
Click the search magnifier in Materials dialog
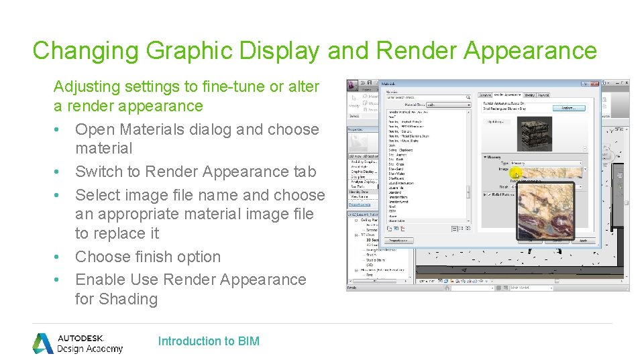[468, 97]
